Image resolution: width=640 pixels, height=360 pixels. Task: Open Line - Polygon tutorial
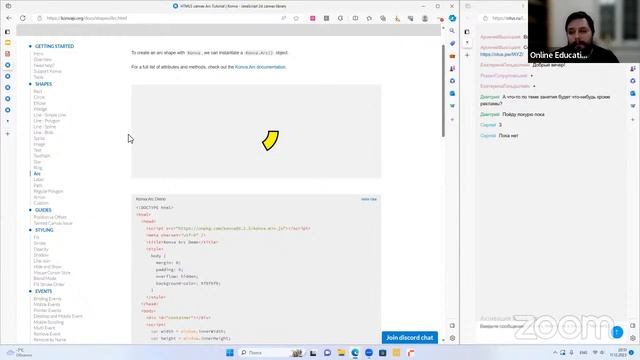pos(47,121)
